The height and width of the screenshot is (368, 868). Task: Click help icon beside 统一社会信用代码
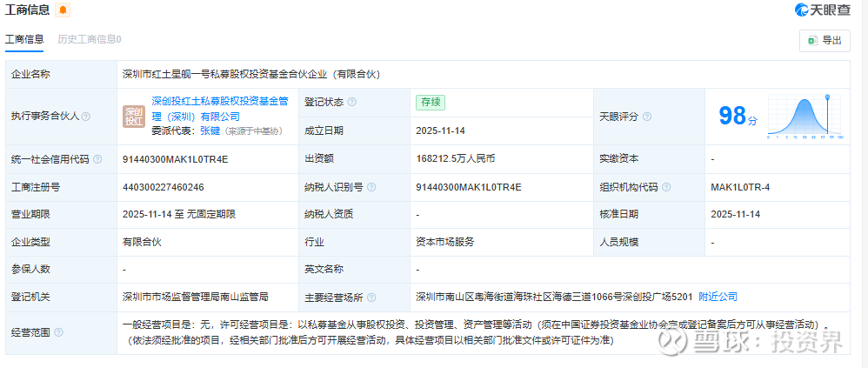pos(97,159)
